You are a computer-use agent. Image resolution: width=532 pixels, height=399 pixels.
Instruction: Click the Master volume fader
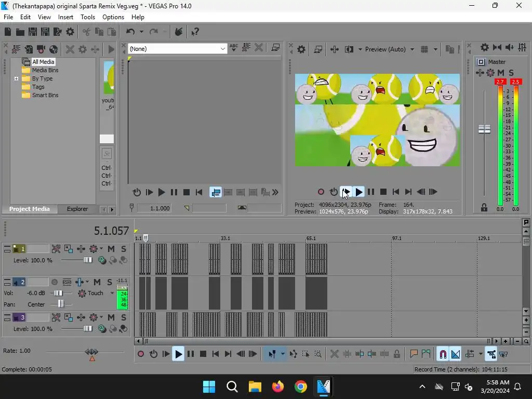(x=484, y=129)
